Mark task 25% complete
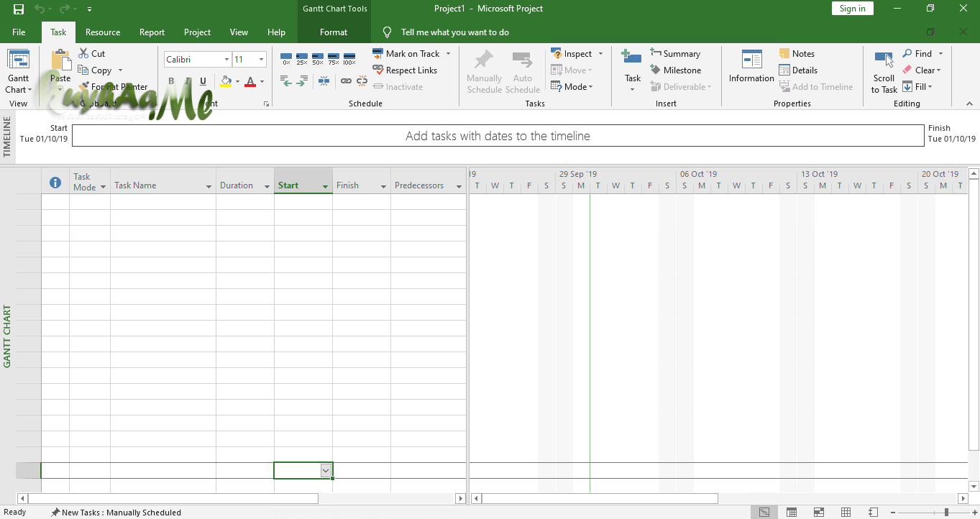The width and height of the screenshot is (980, 519). (302, 58)
